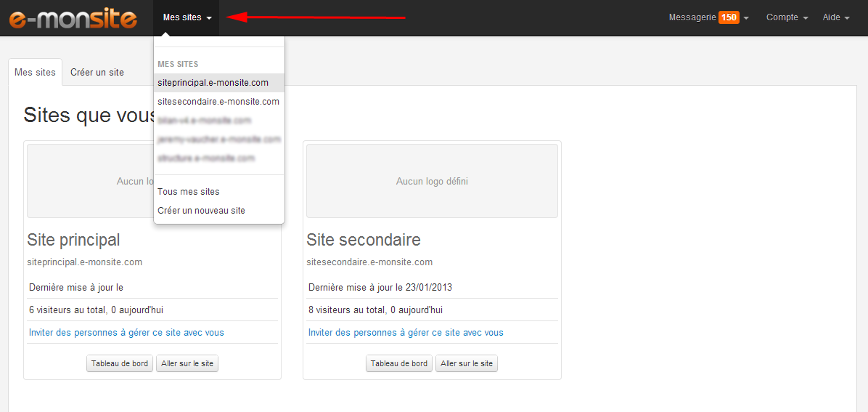The height and width of the screenshot is (412, 868).
Task: Click sitesecondaire.e-monsite.com text under Site secondaire card
Action: (370, 262)
